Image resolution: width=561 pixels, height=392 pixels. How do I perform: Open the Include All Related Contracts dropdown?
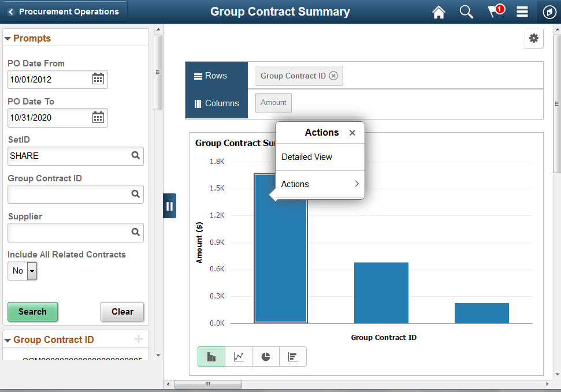32,270
